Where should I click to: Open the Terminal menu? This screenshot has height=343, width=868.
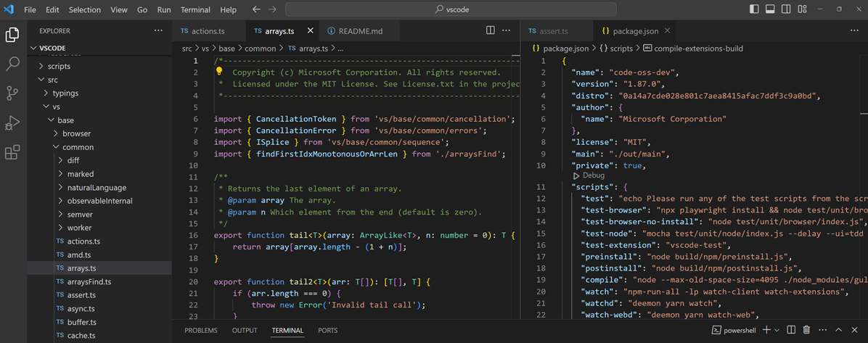point(195,9)
